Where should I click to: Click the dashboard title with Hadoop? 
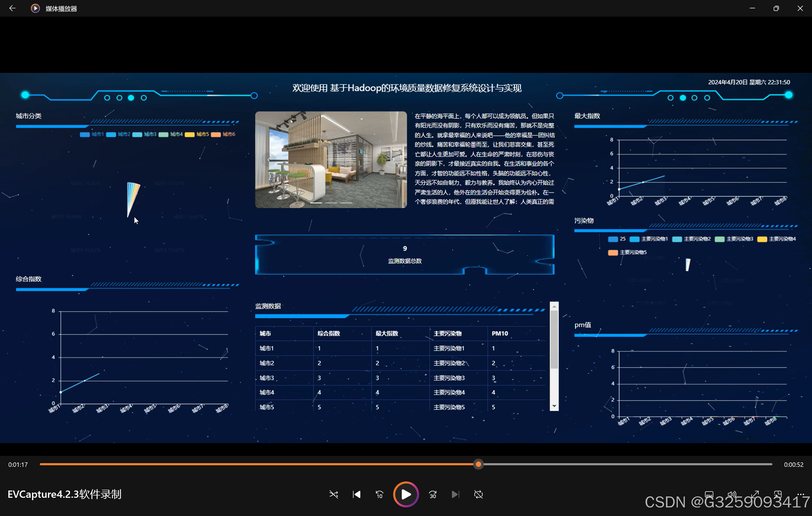(407, 88)
